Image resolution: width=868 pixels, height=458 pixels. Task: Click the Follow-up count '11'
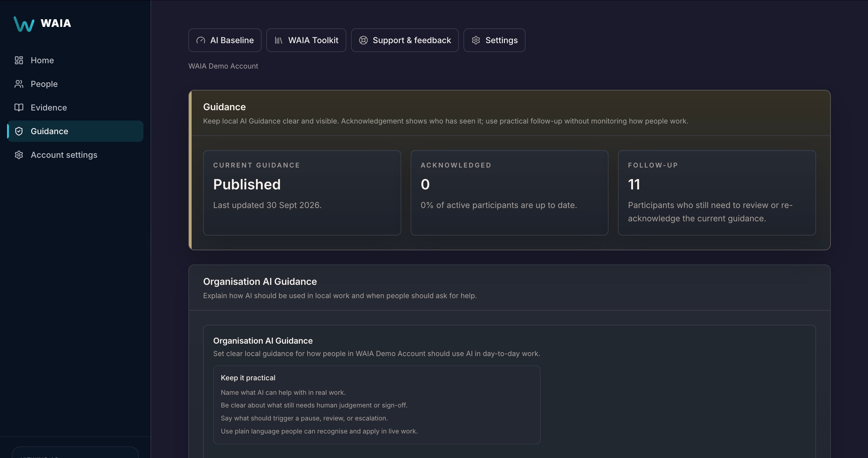634,184
